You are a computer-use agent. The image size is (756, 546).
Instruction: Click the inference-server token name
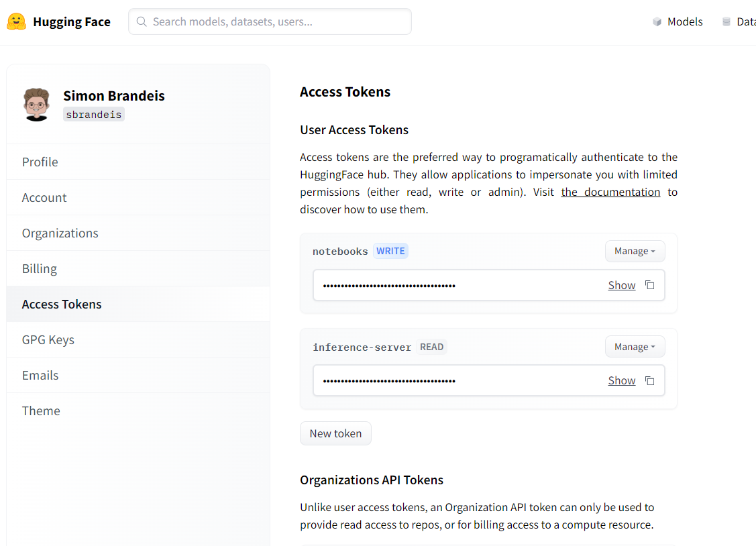362,347
